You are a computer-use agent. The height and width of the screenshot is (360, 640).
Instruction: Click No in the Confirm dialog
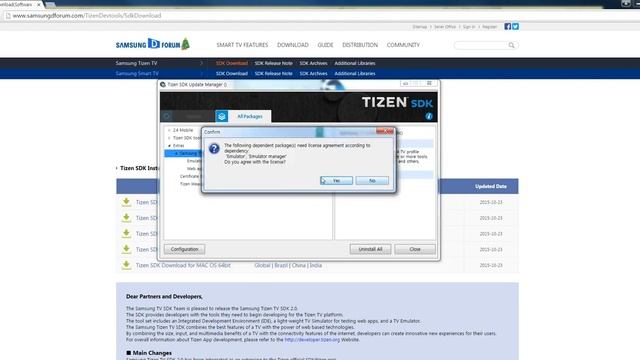372,180
